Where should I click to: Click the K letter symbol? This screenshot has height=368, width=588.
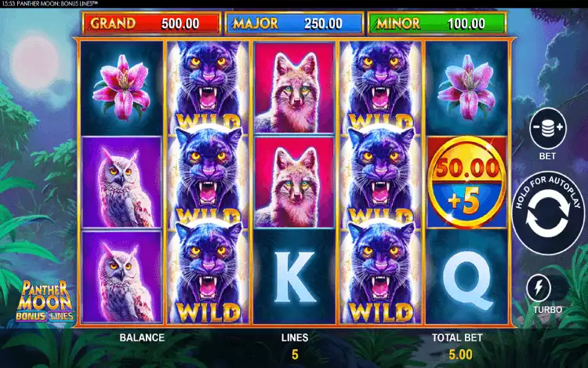point(294,277)
